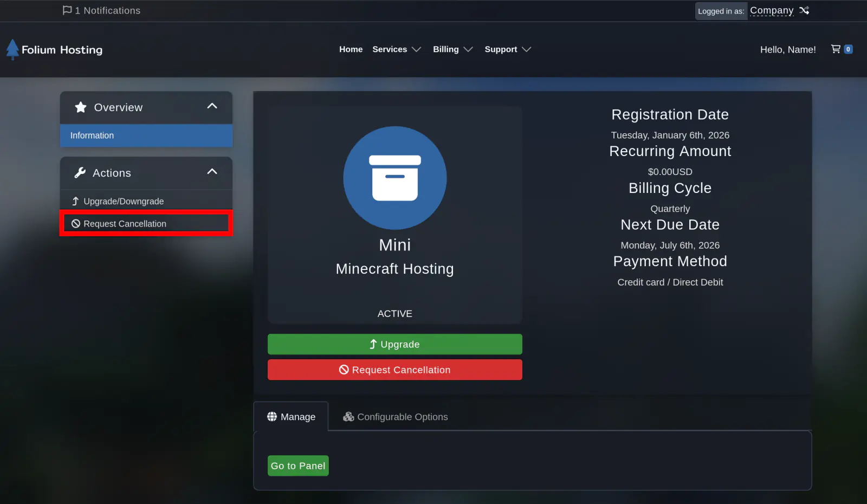Click the notifications flag icon
This screenshot has height=504, width=867.
(x=67, y=10)
